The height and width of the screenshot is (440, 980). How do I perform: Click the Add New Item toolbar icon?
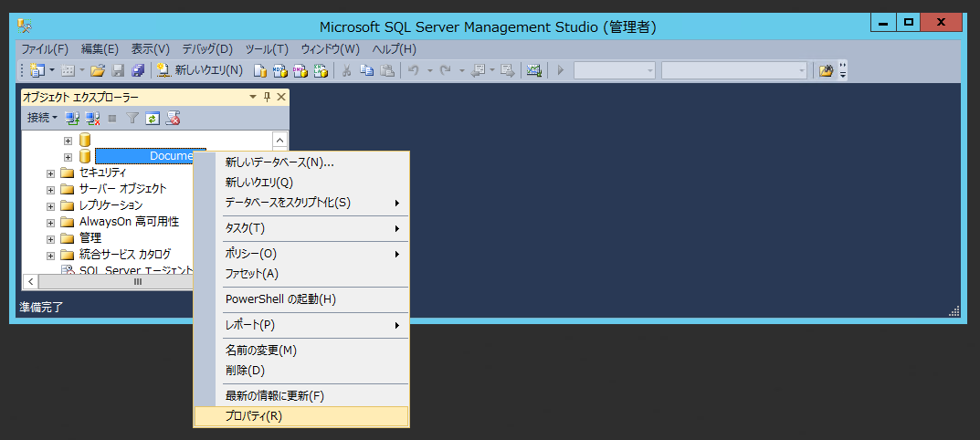pyautogui.click(x=68, y=70)
